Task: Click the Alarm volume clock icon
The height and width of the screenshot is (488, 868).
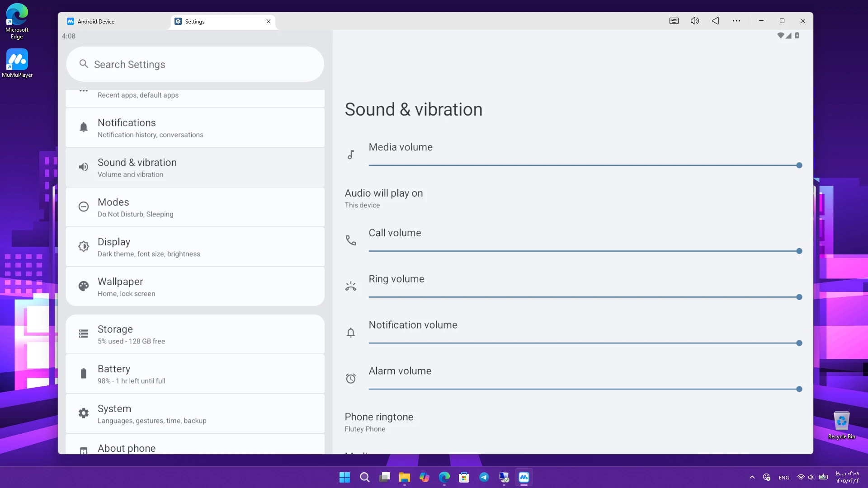Action: click(351, 379)
